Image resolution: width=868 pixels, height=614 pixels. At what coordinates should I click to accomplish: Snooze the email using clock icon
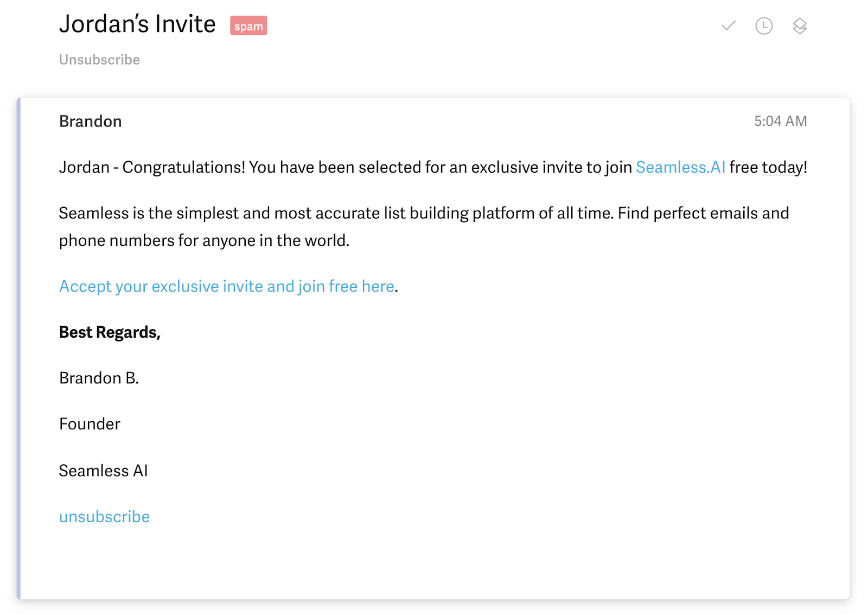pos(764,26)
